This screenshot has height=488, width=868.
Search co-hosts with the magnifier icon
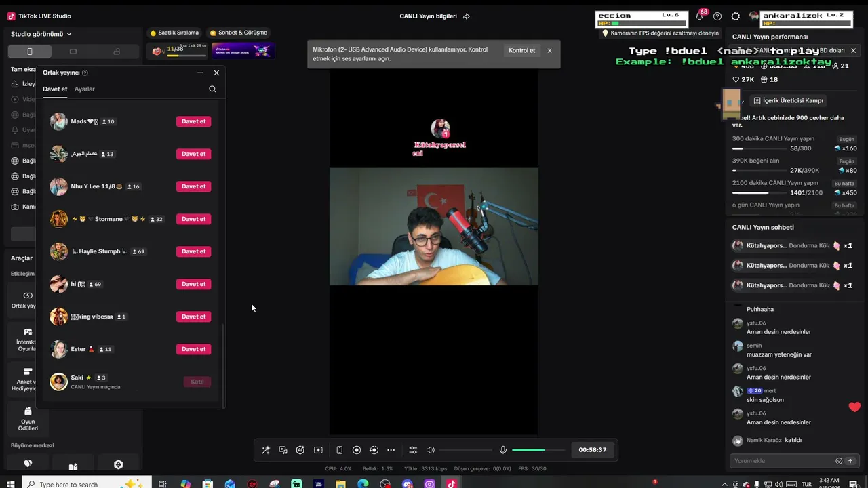pyautogui.click(x=212, y=89)
